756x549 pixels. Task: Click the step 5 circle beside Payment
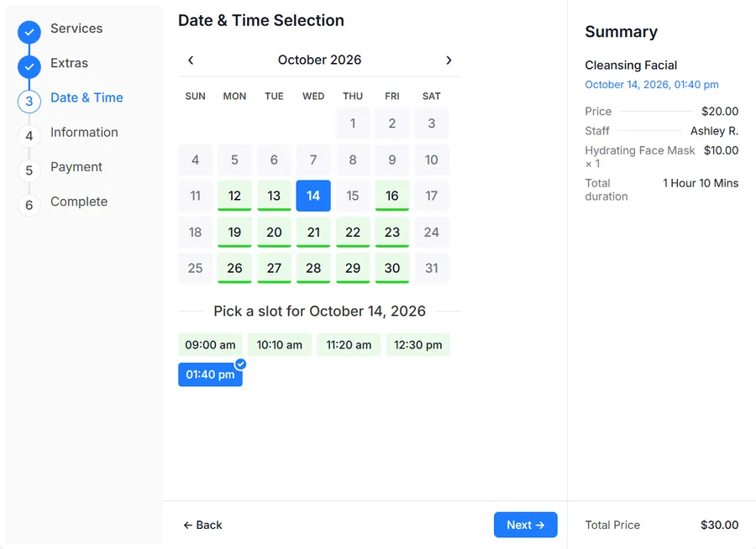(29, 170)
